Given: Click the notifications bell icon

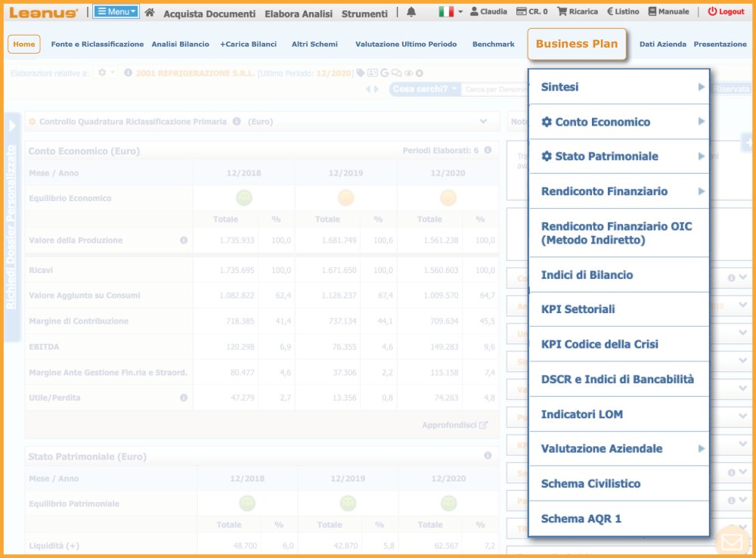Looking at the screenshot, I should point(411,12).
